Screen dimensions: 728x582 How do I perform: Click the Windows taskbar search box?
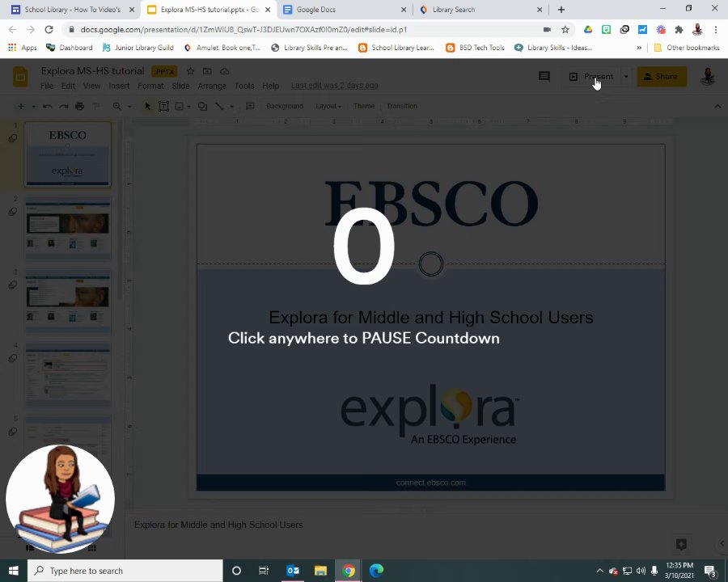125,571
